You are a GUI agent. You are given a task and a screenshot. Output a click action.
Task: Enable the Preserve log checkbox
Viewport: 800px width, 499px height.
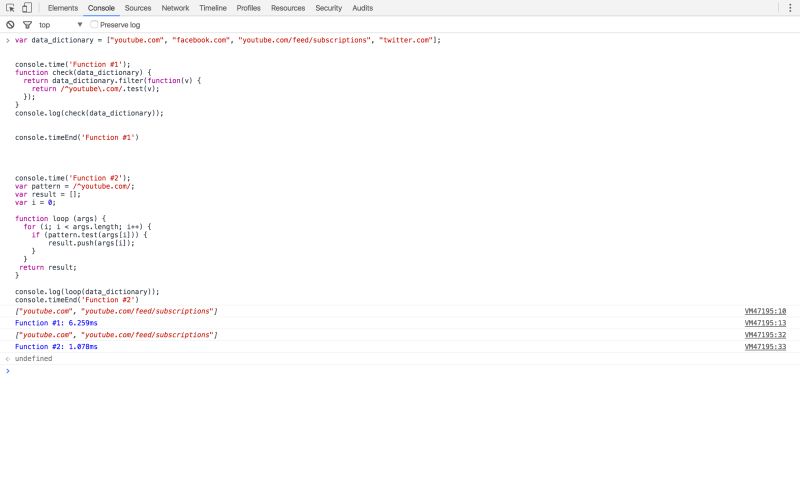coord(94,24)
